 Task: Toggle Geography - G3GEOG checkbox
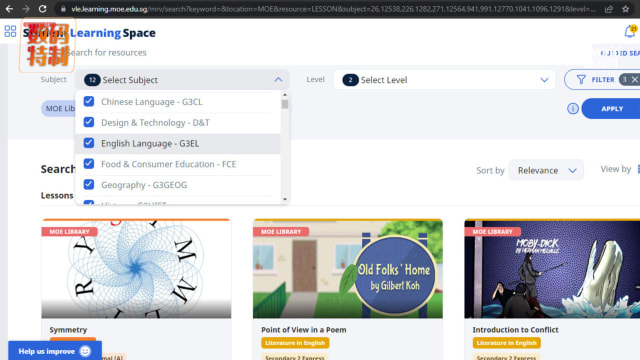tap(89, 184)
